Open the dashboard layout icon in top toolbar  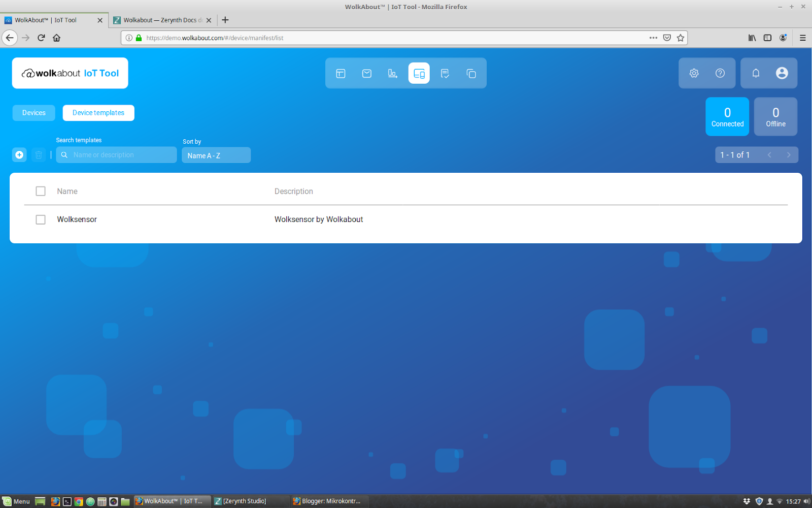pyautogui.click(x=341, y=73)
